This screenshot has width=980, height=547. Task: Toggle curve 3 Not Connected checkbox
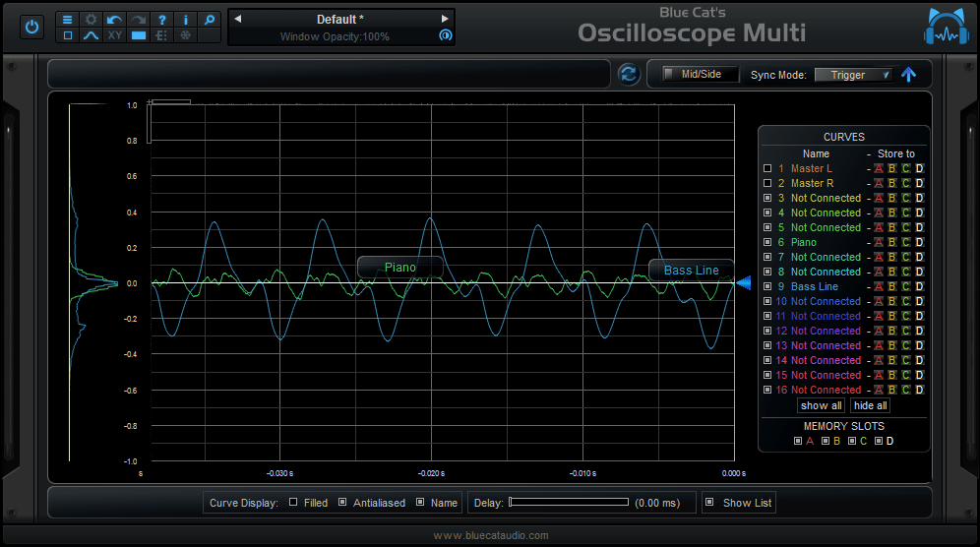(x=767, y=198)
